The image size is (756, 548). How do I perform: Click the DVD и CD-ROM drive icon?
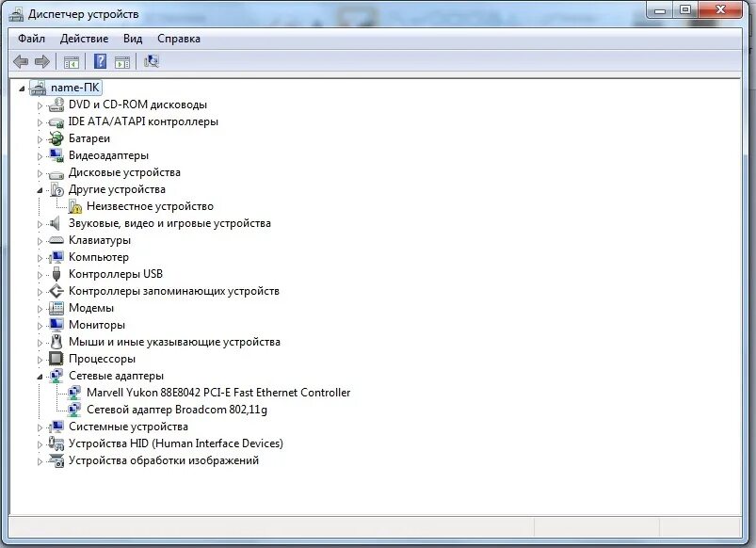[x=56, y=105]
